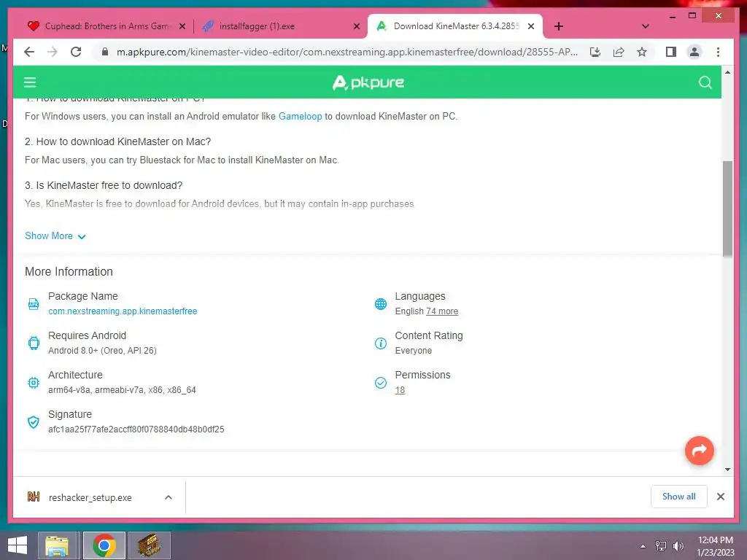Close the Download KineMaster tab

(531, 26)
